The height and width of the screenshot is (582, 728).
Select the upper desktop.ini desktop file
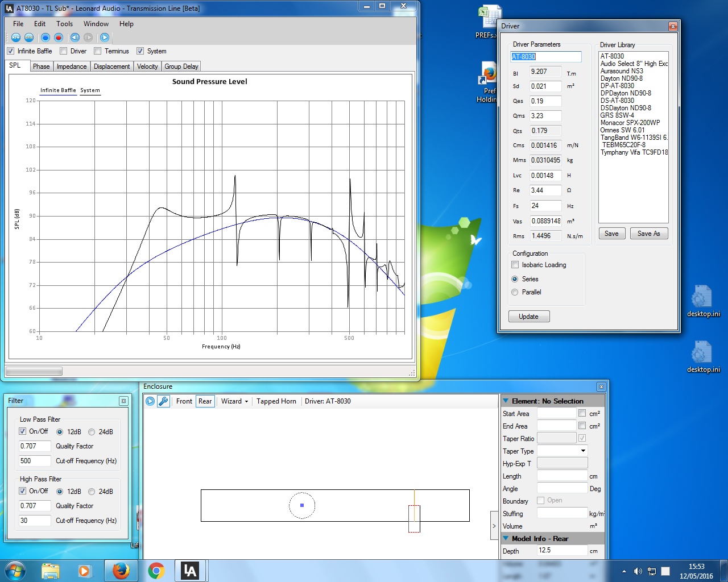coord(703,301)
